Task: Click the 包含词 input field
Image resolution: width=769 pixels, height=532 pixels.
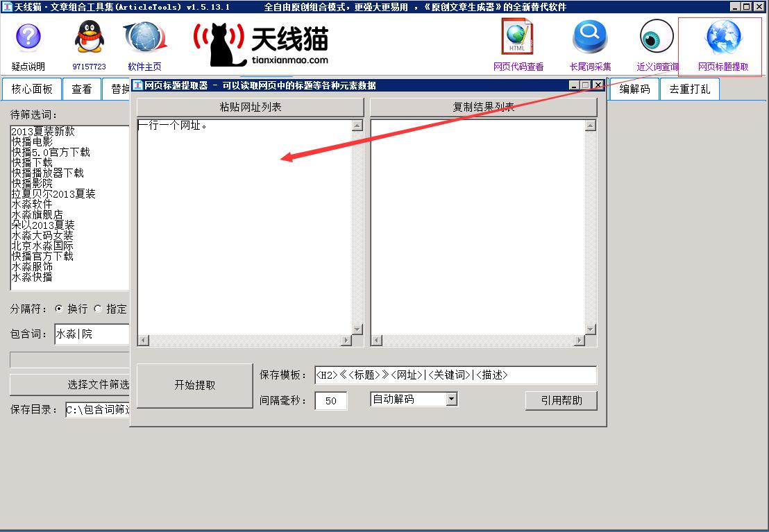Action: pos(92,334)
